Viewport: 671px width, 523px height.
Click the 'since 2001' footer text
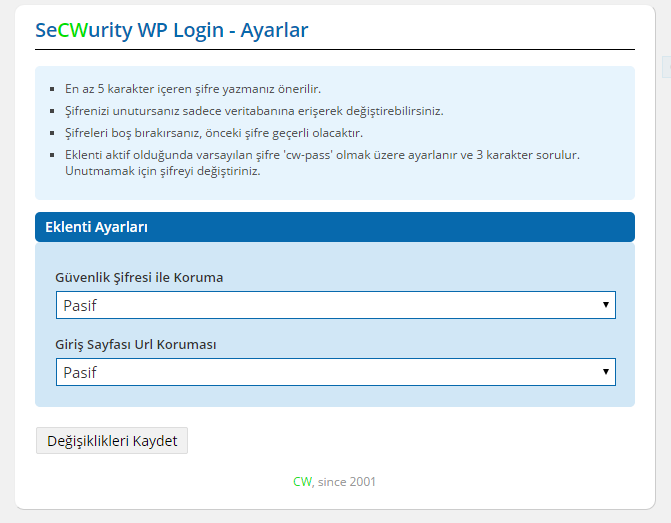pos(347,482)
